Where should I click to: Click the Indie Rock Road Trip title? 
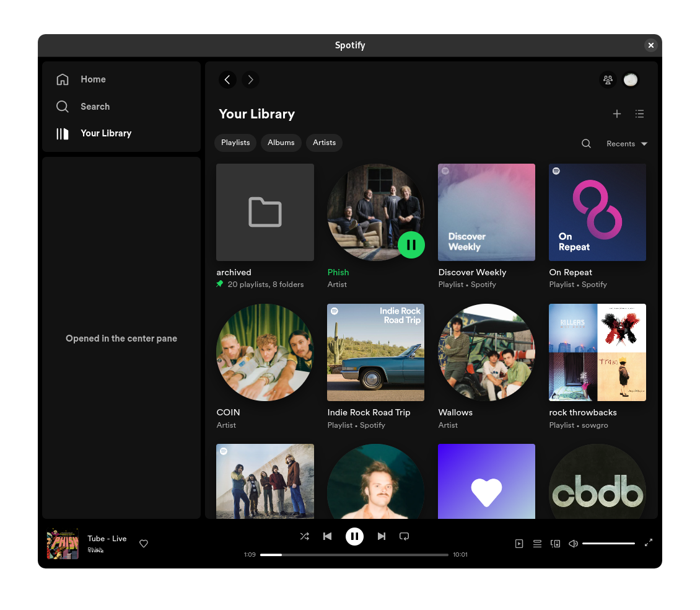click(369, 412)
